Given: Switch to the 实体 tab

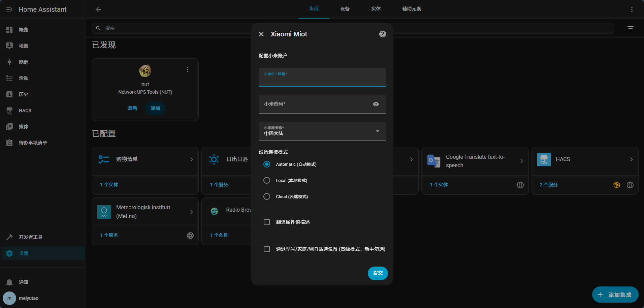Looking at the screenshot, I should point(376,9).
